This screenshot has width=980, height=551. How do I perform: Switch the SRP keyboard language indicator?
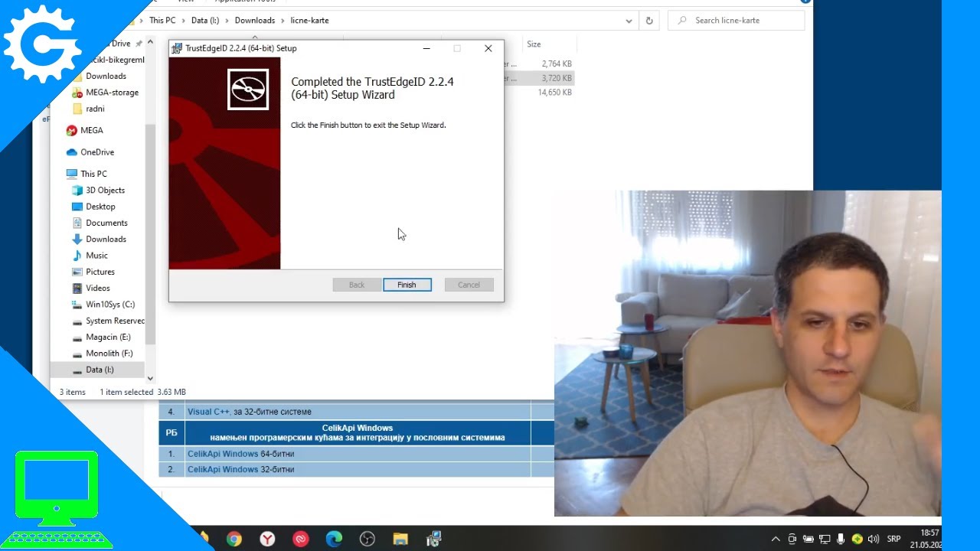tap(893, 539)
